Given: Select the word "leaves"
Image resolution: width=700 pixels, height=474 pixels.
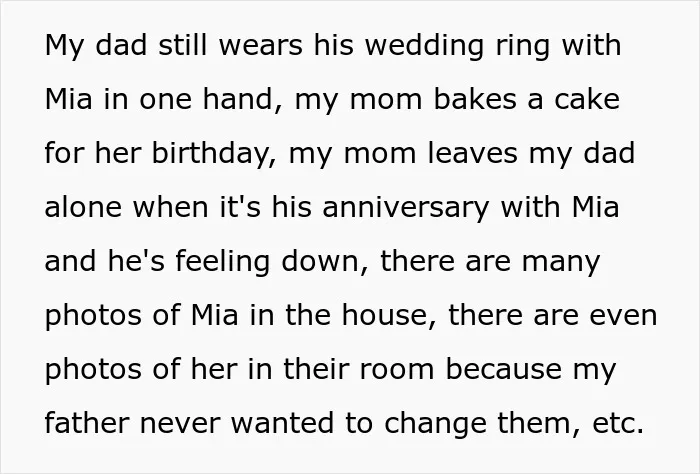Looking at the screenshot, I should [x=473, y=154].
